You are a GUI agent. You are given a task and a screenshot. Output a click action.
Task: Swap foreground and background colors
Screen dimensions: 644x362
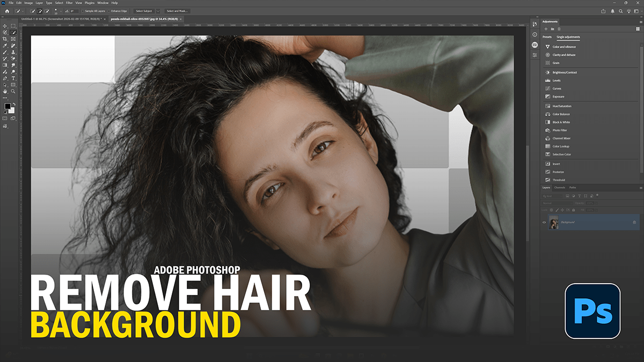coord(14,104)
